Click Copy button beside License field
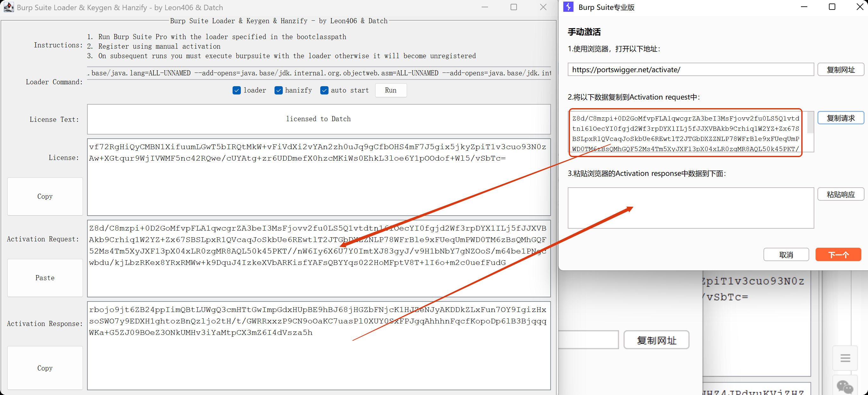The width and height of the screenshot is (868, 395). point(45,196)
